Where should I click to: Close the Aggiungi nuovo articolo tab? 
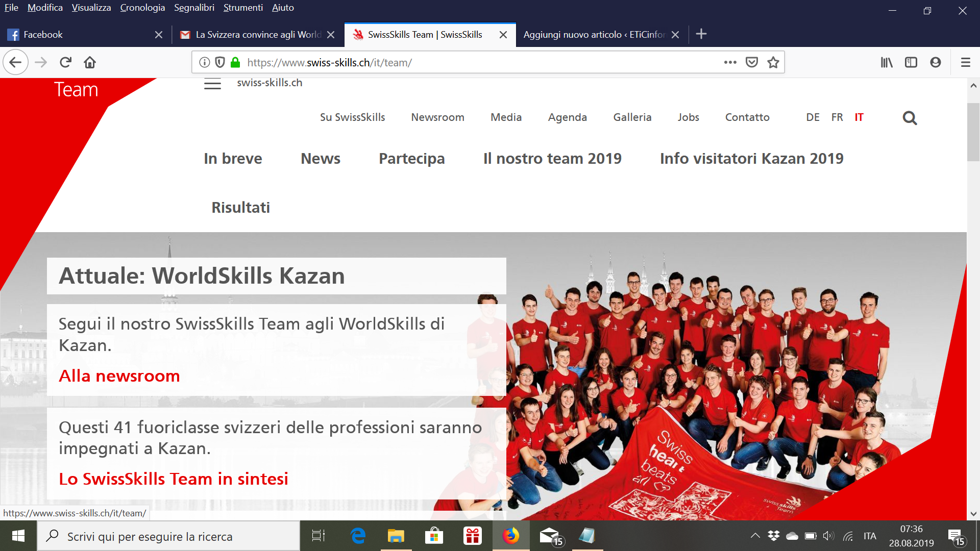[675, 35]
